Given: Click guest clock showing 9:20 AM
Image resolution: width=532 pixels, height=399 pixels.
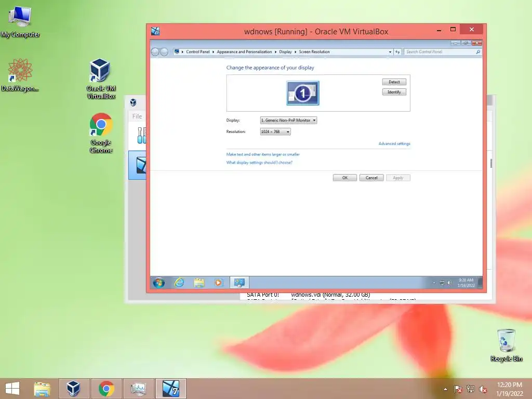Looking at the screenshot, I should click(466, 283).
